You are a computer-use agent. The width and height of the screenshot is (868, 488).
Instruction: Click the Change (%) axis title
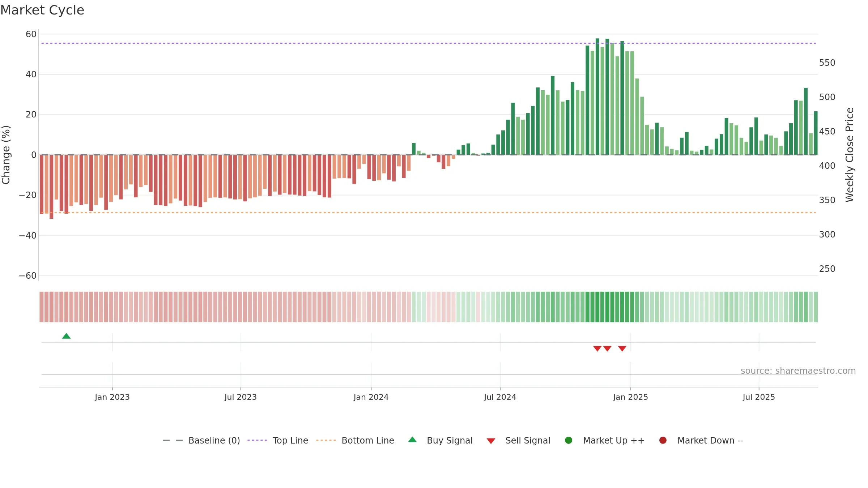tap(6, 155)
